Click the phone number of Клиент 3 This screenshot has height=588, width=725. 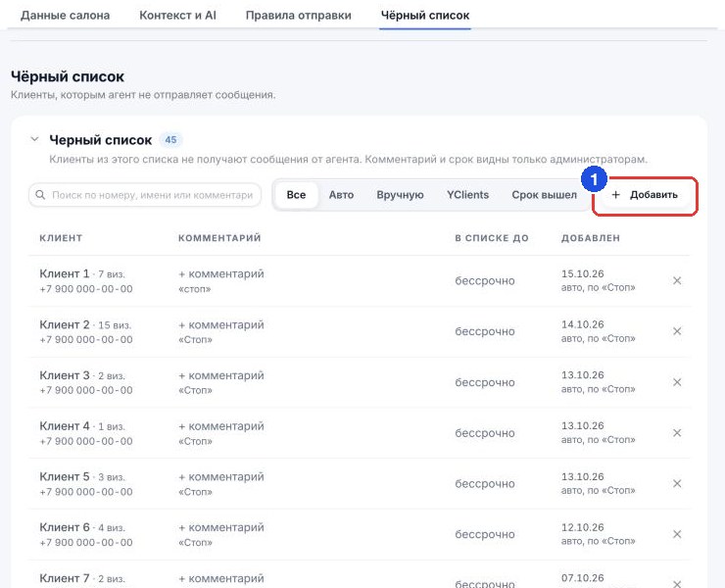click(86, 390)
